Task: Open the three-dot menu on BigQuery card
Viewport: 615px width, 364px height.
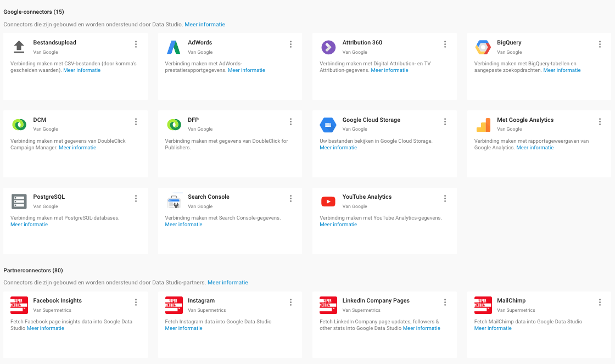Action: pos(600,44)
